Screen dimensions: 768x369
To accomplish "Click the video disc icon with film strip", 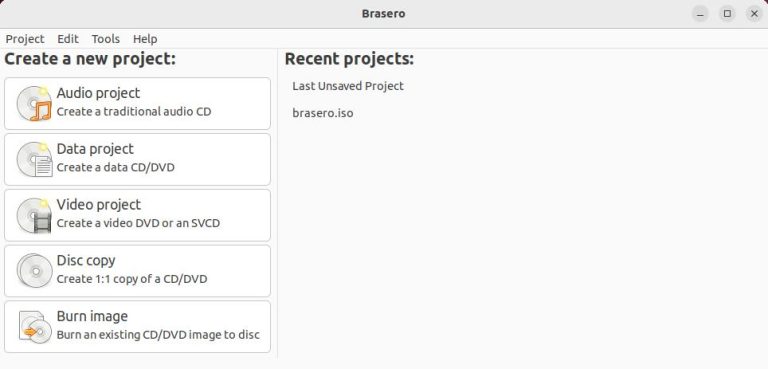I will tap(34, 215).
